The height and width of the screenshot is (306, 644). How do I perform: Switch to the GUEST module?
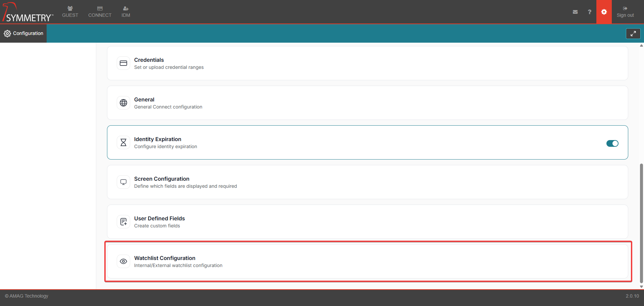click(x=70, y=12)
